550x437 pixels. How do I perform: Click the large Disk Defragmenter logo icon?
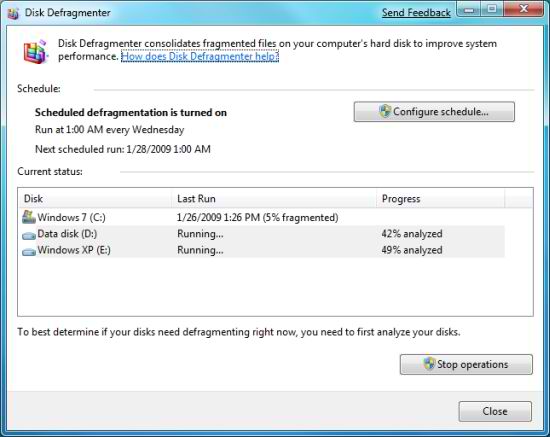[x=35, y=52]
